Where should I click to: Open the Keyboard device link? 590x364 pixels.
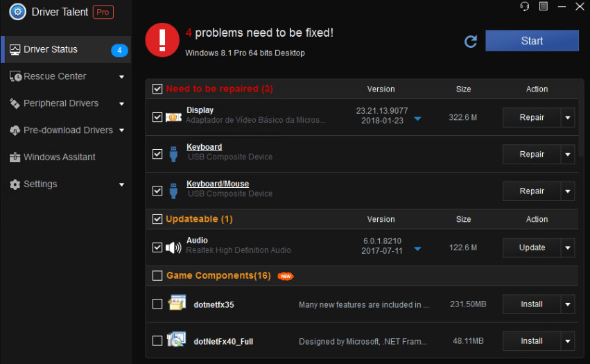(x=205, y=147)
